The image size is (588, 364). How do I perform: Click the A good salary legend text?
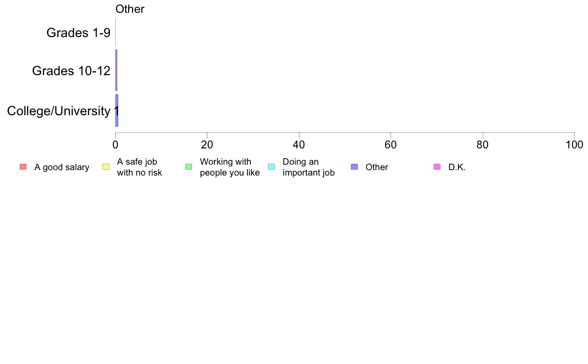pos(62,167)
